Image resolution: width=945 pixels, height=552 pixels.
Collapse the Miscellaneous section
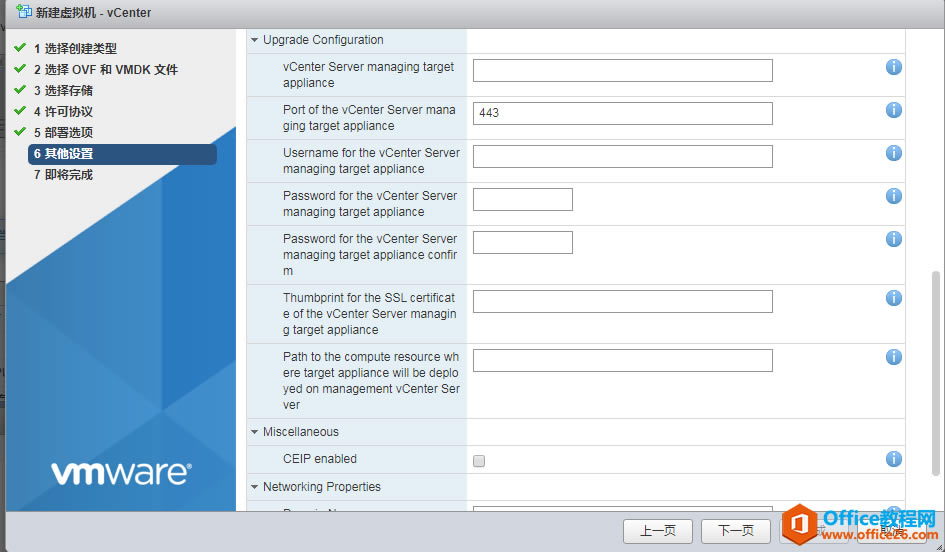[x=254, y=432]
